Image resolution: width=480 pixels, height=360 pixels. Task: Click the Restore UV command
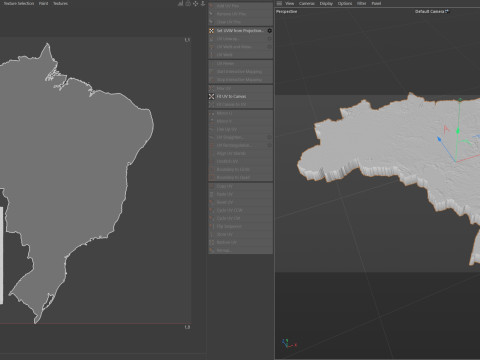pos(240,242)
